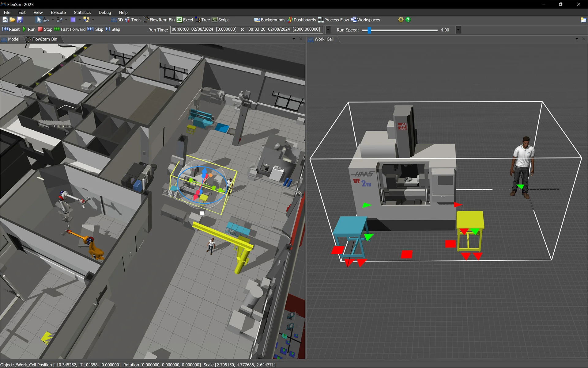Open the Global Preferences gear icon
Image resolution: width=588 pixels, height=368 pixels.
400,20
